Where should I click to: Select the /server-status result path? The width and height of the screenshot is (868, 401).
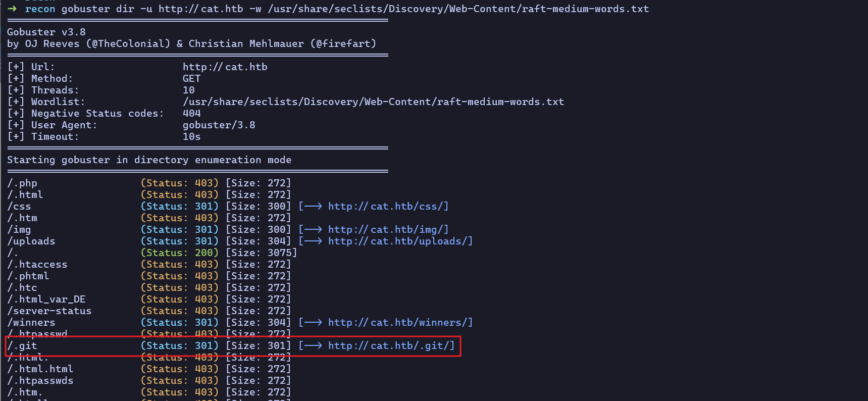49,311
